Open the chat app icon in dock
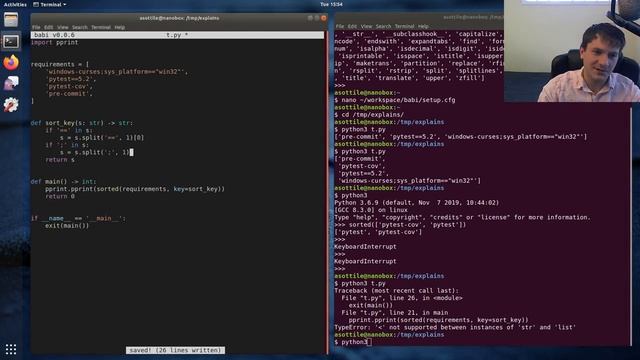 pos(11,84)
